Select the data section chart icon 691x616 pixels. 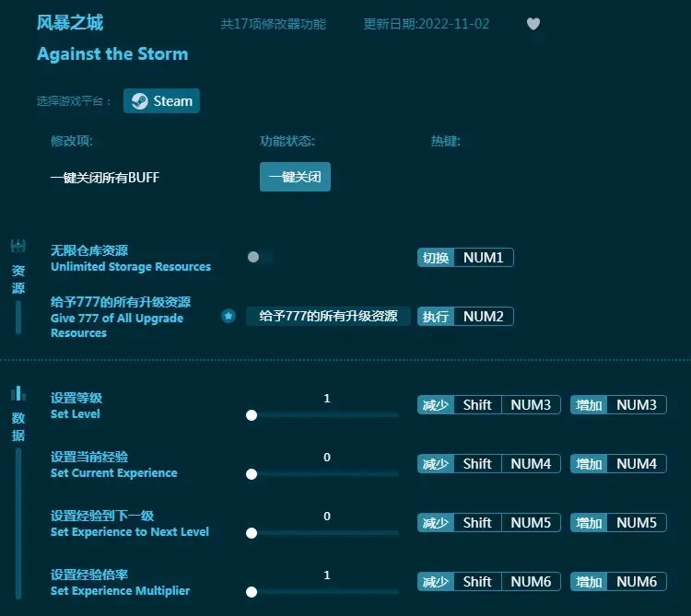18,393
